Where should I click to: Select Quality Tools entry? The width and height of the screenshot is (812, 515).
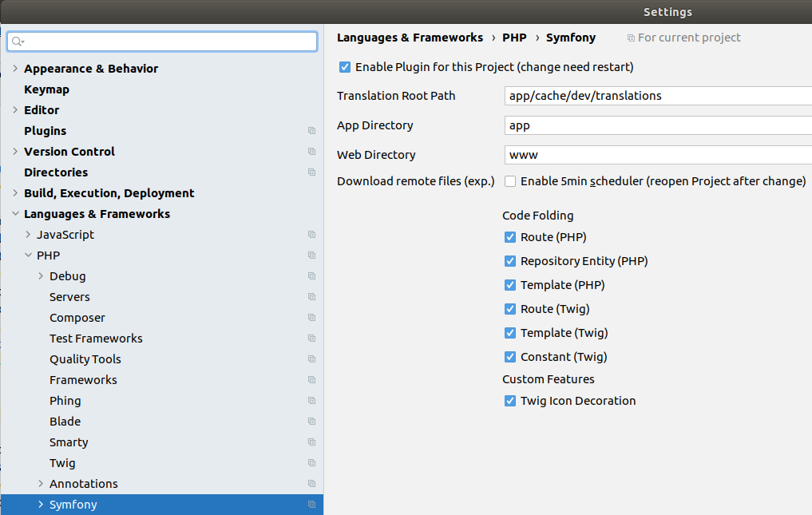pyautogui.click(x=85, y=359)
